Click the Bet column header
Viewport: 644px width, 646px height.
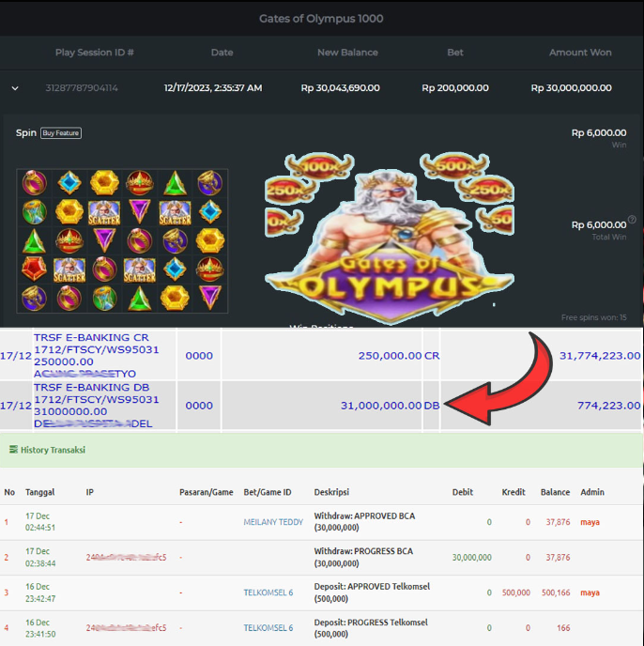(x=455, y=53)
